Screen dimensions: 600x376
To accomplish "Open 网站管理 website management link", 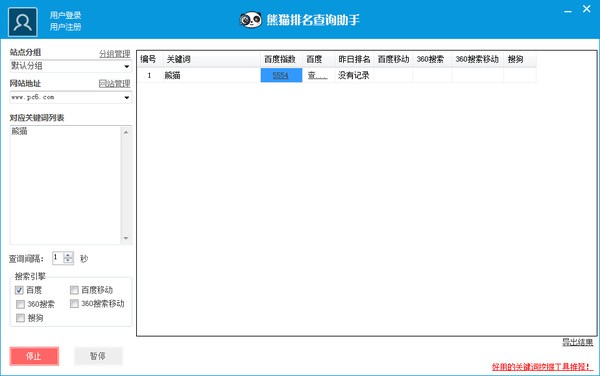I will 114,83.
